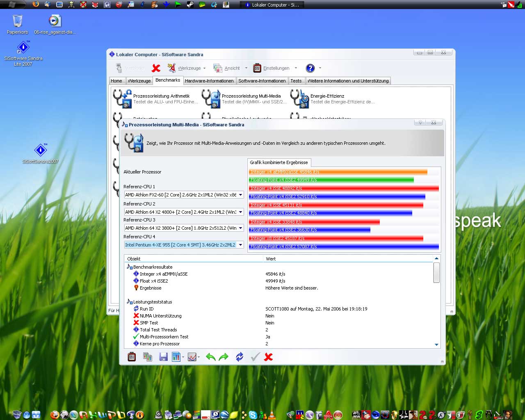Open Weitere Informationen und Unterstützung tab
Viewport: 525px width, 420px height.
(x=348, y=81)
